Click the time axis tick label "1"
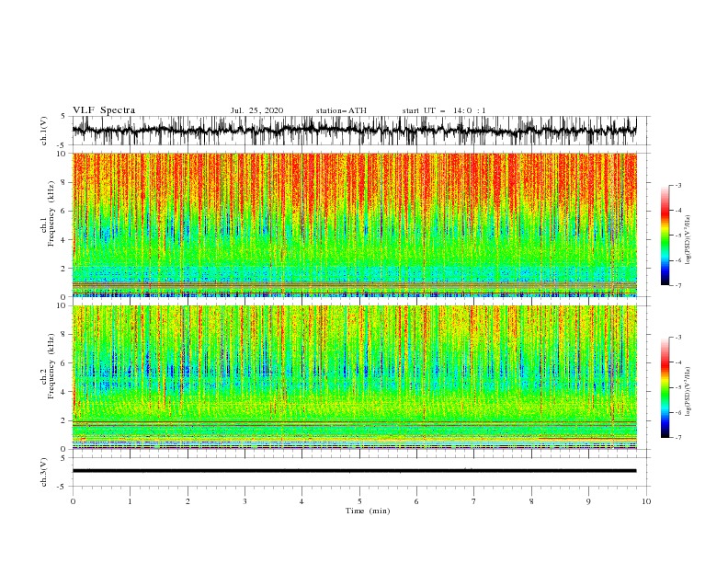 tap(130, 501)
